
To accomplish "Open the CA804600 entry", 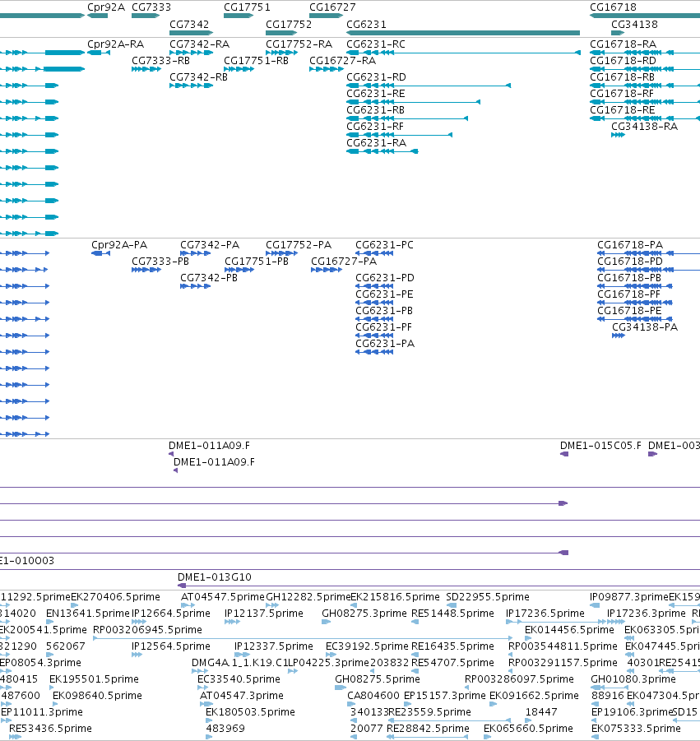I will (x=373, y=696).
